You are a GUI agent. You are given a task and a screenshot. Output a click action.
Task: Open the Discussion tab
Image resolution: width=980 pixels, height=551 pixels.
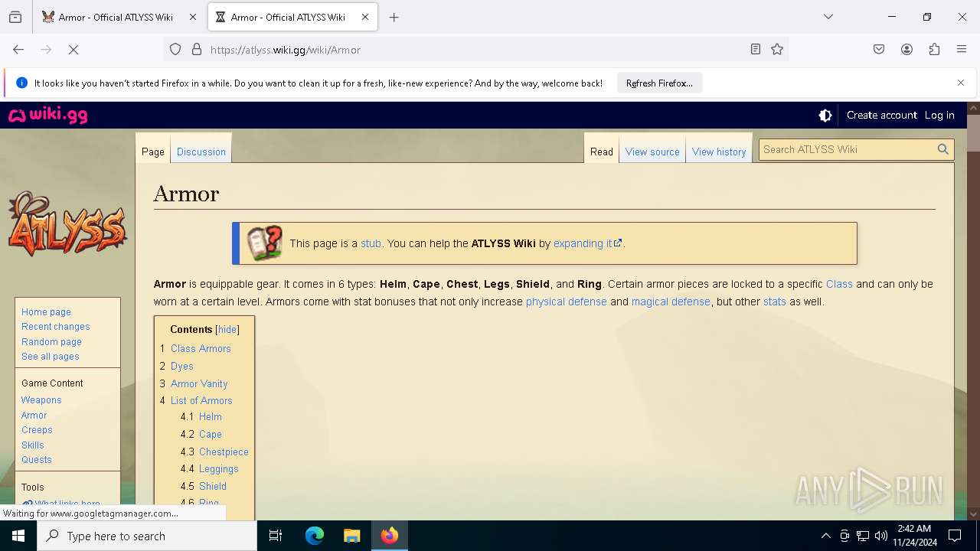point(201,152)
